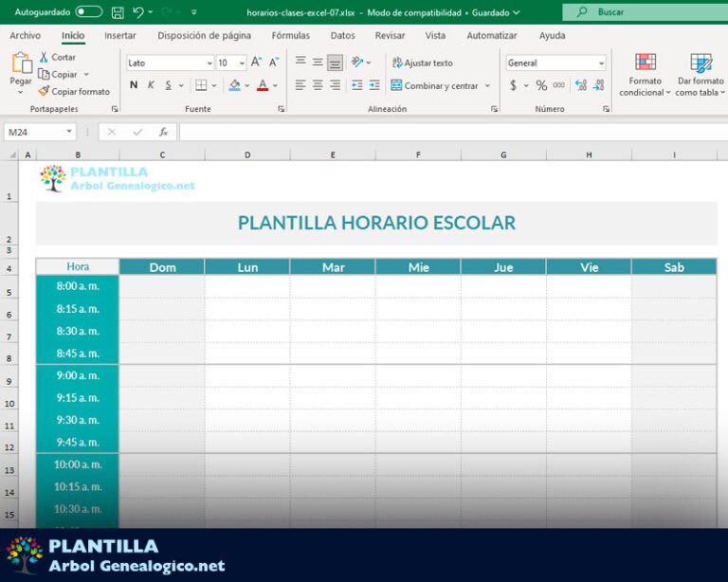Switch to the Insertar tab
Viewport: 728px width, 582px height.
120,35
